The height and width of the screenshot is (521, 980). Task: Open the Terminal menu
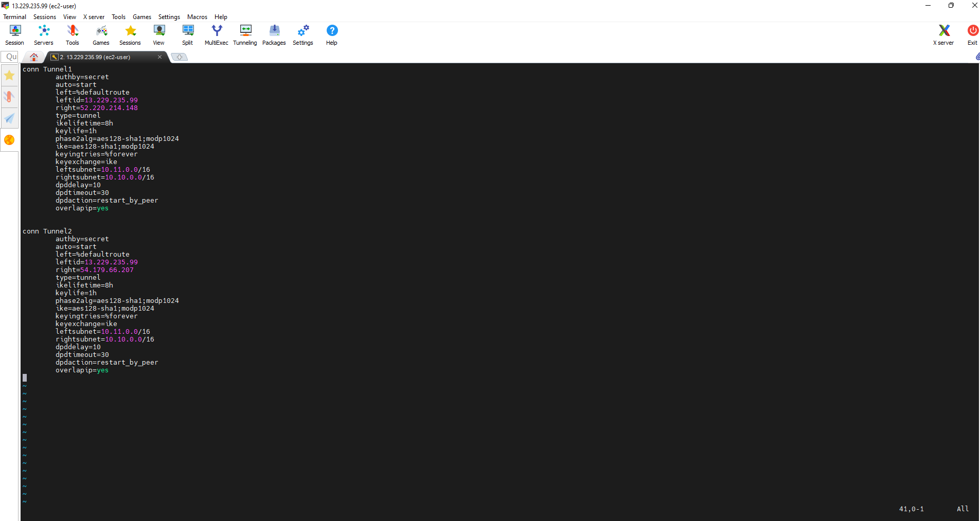click(14, 17)
